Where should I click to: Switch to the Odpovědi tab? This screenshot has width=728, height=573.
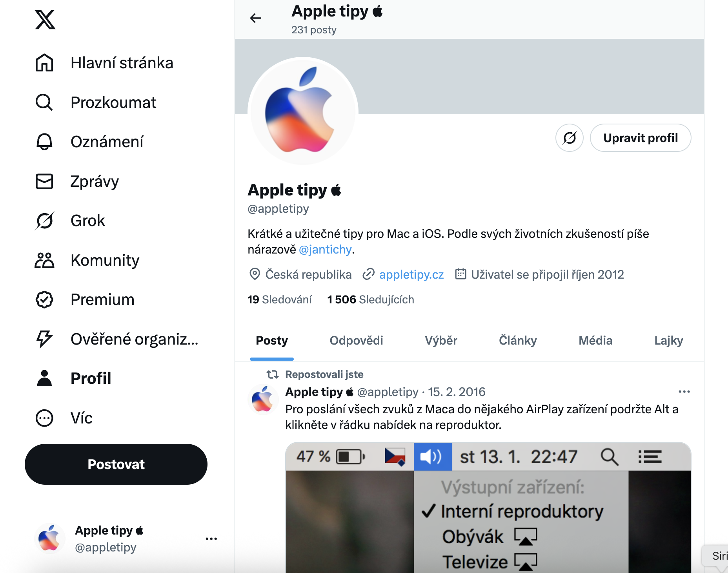tap(356, 340)
